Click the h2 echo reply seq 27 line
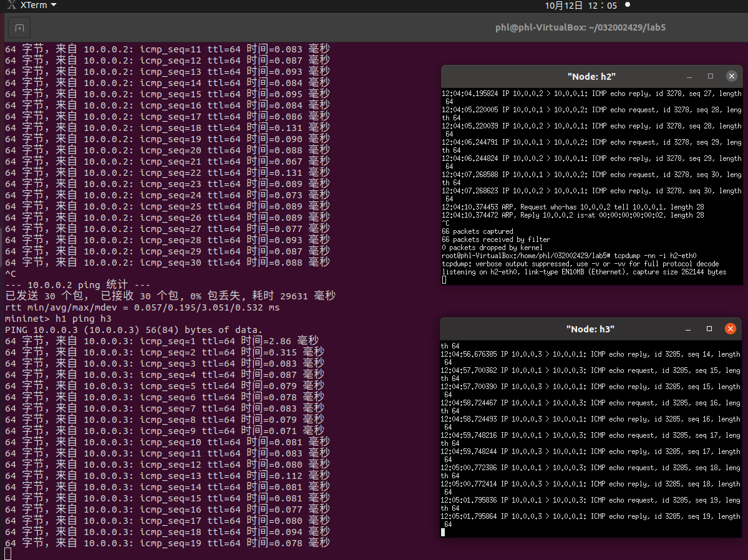Viewport: 748px width, 560px height. [591, 97]
